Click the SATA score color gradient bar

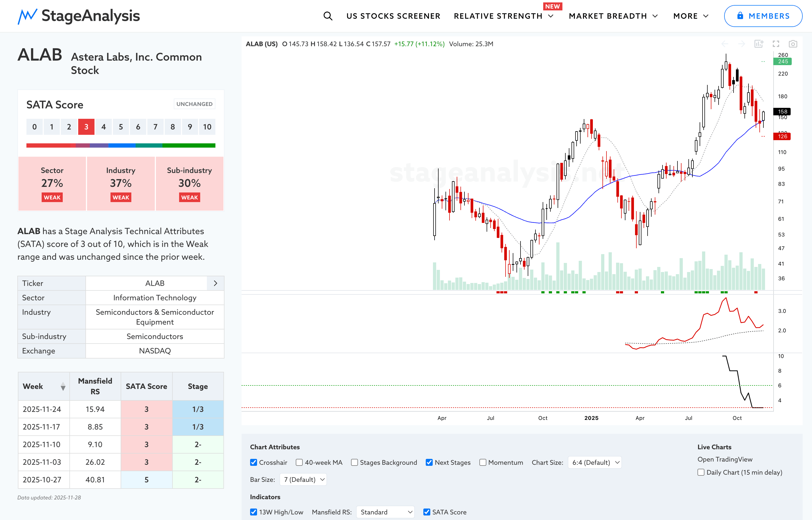[121, 145]
